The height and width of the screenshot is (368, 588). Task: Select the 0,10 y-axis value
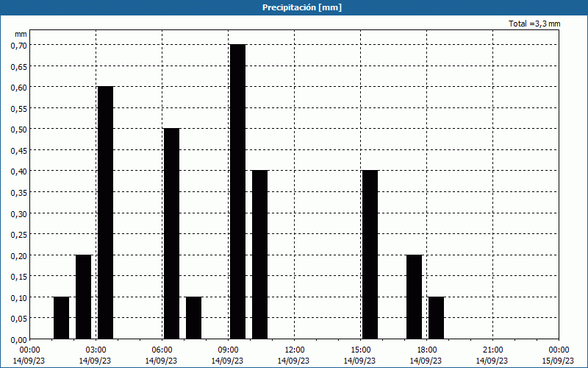(19, 297)
